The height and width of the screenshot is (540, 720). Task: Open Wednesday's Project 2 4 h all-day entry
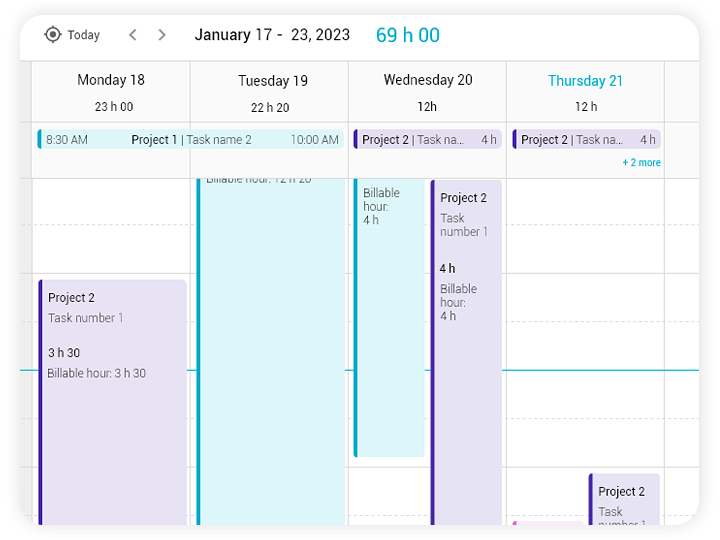[428, 140]
